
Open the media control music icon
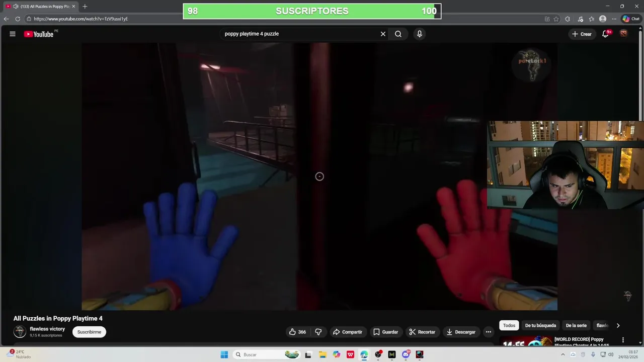[580, 19]
